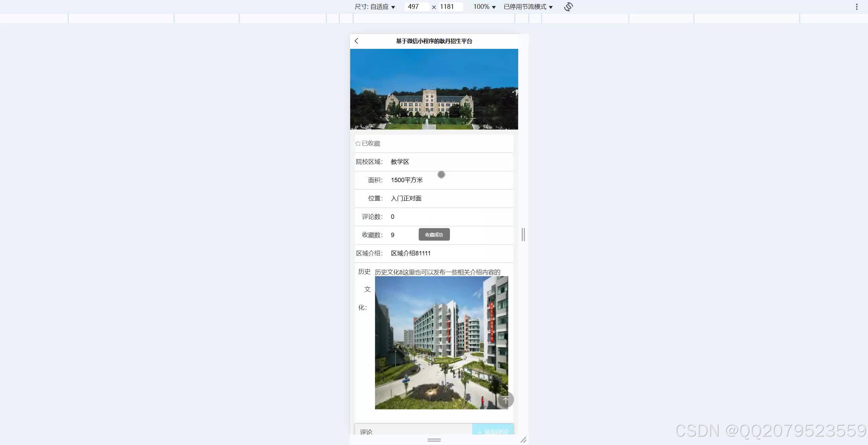Click the back arrow in the page header
This screenshot has height=445, width=868.
tap(356, 41)
